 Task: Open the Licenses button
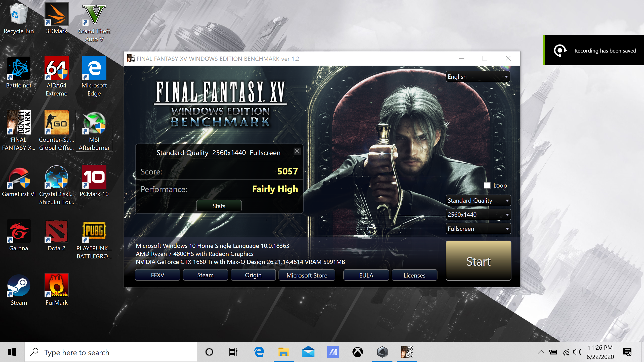pos(414,275)
